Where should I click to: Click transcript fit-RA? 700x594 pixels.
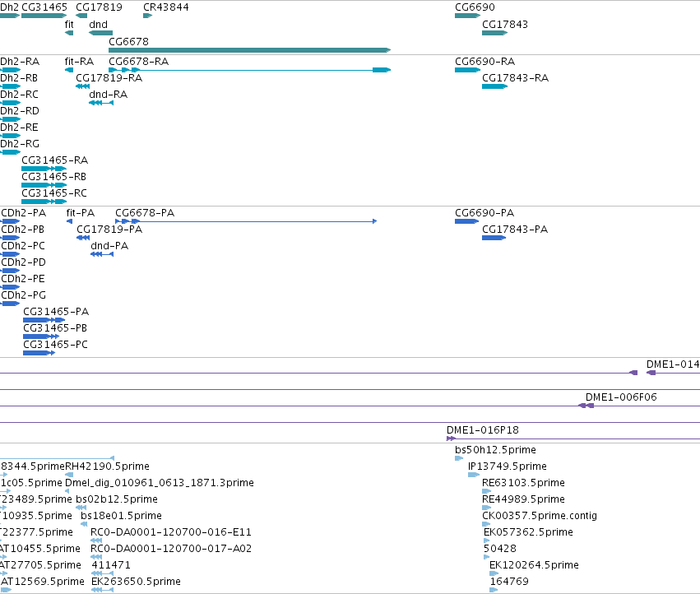pyautogui.click(x=69, y=70)
